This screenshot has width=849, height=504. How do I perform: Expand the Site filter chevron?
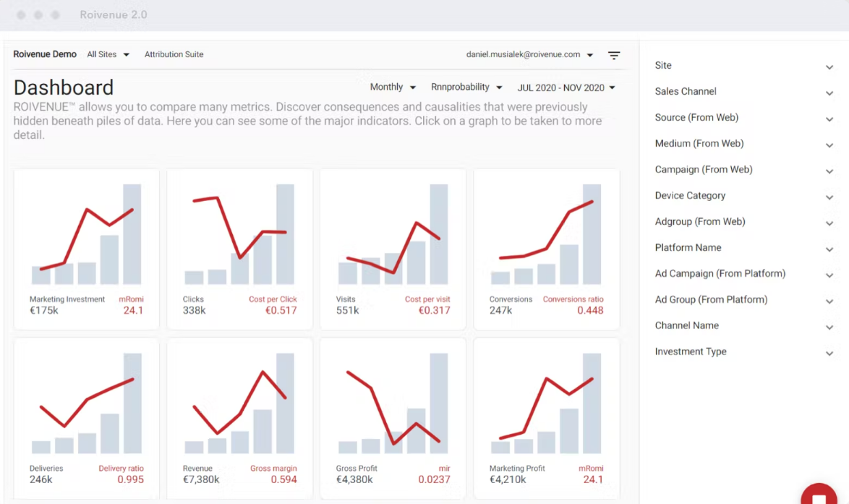pyautogui.click(x=829, y=67)
